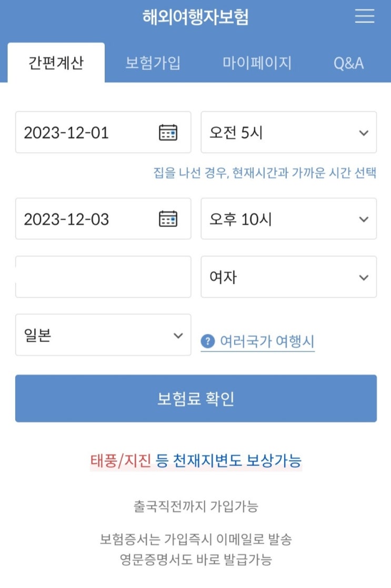Click the 2023-12-01 start date field
This screenshot has width=391, height=588.
point(84,132)
